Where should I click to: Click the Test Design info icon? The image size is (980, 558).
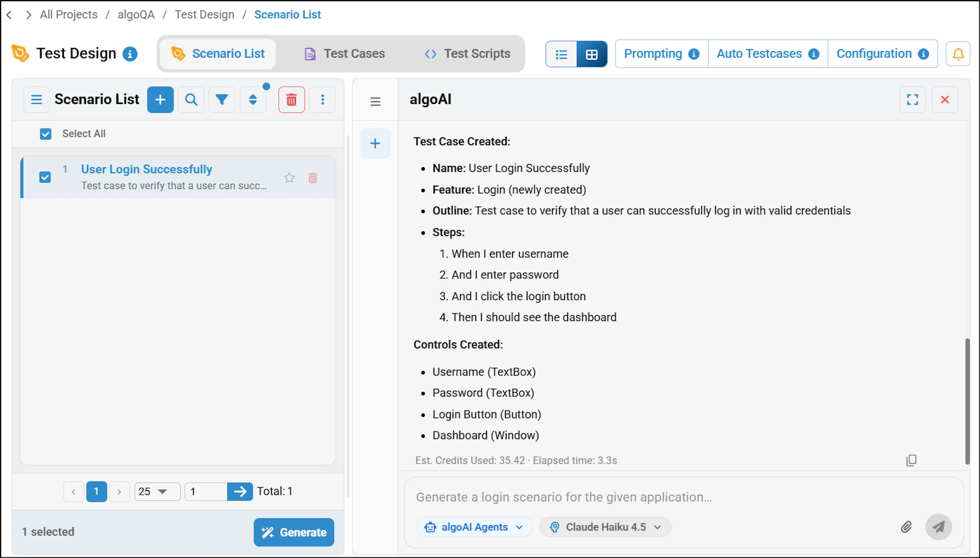coord(130,54)
